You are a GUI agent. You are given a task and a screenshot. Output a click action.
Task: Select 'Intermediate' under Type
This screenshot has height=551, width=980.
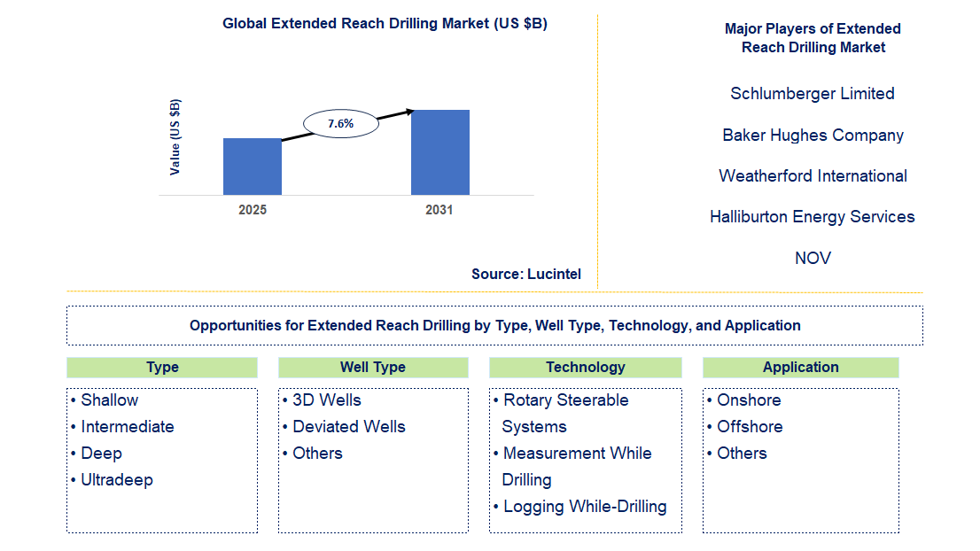[128, 427]
